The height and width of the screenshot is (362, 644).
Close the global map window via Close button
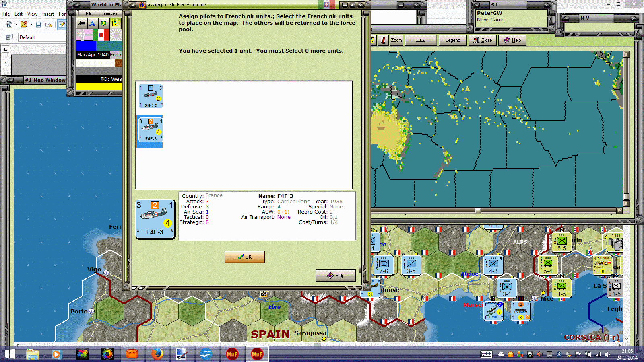[483, 40]
